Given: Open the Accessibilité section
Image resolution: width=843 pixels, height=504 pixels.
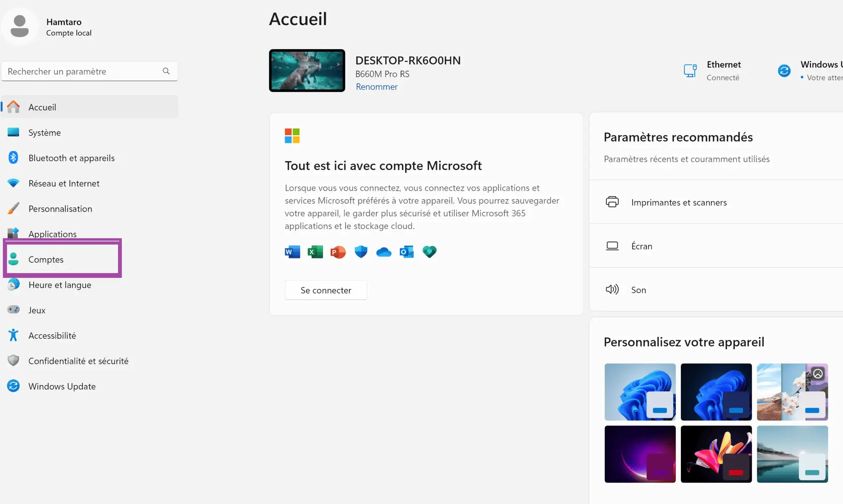Looking at the screenshot, I should 52,335.
